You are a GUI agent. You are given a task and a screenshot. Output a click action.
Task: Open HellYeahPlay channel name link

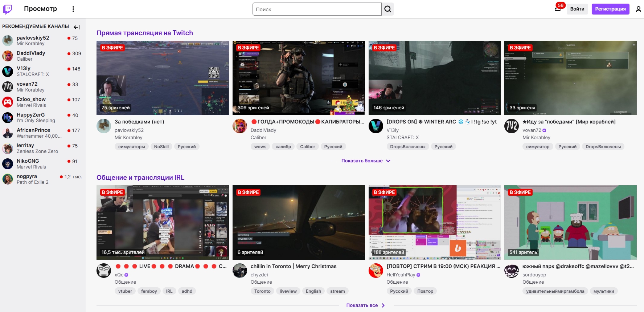[401, 275]
